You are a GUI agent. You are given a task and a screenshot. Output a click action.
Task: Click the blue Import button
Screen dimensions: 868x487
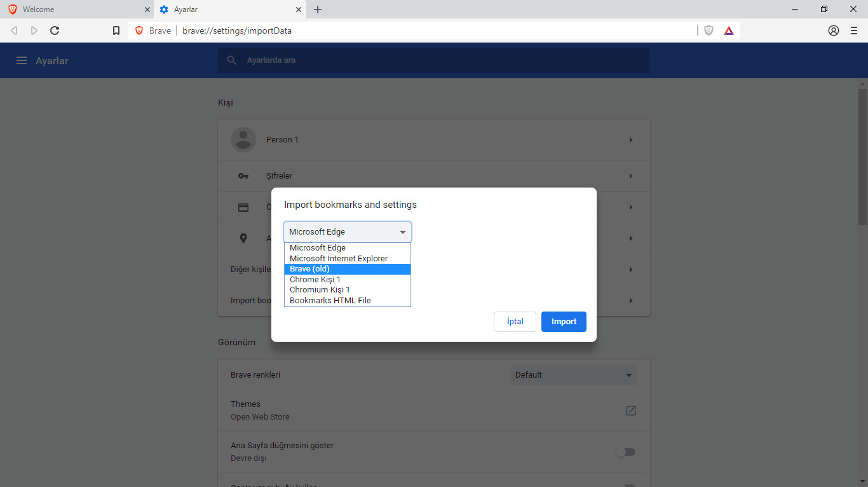[x=564, y=322]
